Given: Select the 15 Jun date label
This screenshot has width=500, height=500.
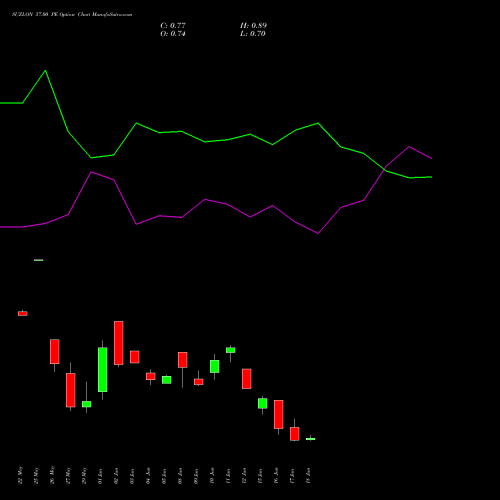Looking at the screenshot, I should click(x=261, y=476).
